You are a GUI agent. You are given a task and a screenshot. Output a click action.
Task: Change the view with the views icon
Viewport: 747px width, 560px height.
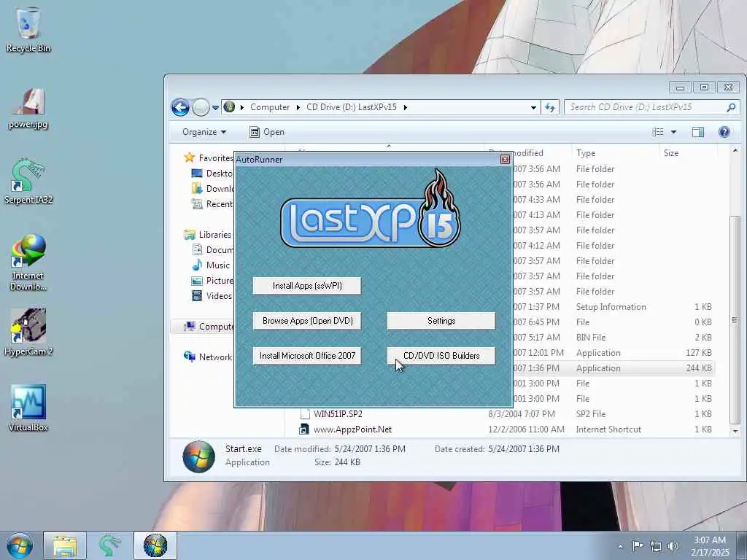coord(658,132)
